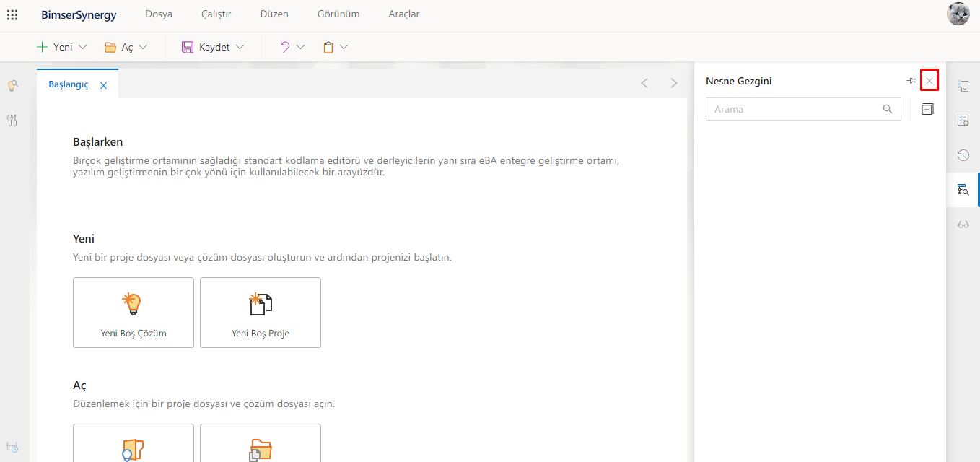The height and width of the screenshot is (462, 980).
Task: Open the checklist settings icon in right sidebar
Action: pos(963,121)
